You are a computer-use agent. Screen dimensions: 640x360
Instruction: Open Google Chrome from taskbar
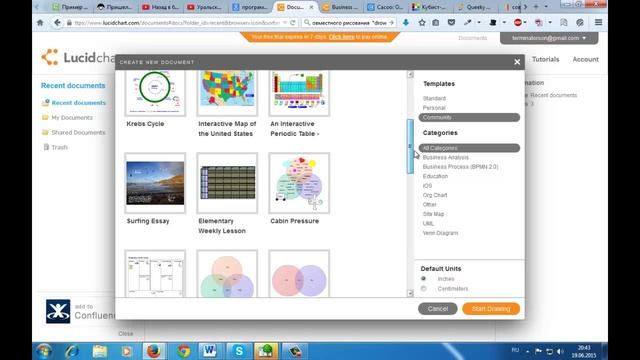point(184,351)
